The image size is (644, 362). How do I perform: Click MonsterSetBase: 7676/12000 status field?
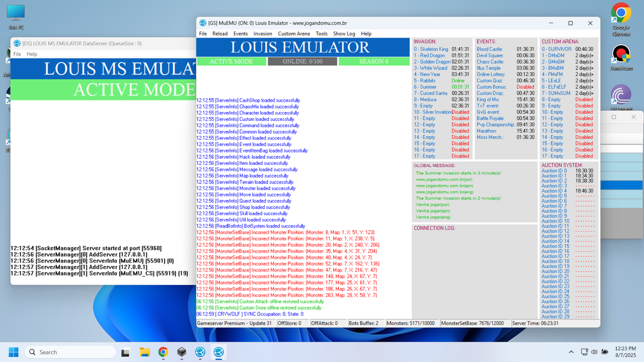pos(474,323)
